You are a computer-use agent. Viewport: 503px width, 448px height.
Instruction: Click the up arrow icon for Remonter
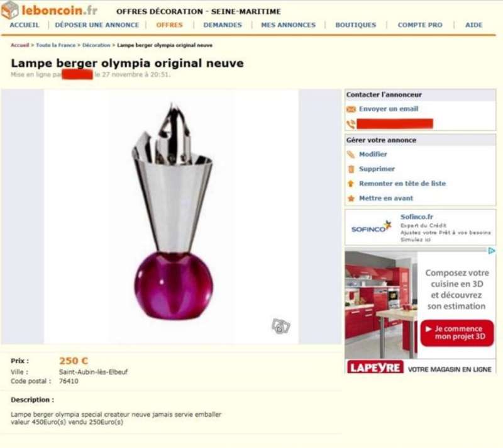pyautogui.click(x=351, y=184)
